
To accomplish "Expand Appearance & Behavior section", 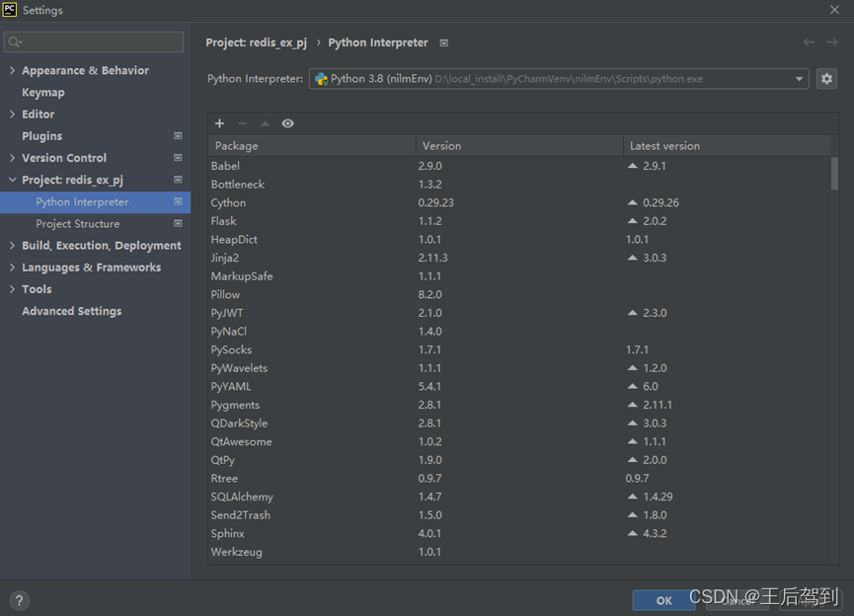I will click(12, 70).
